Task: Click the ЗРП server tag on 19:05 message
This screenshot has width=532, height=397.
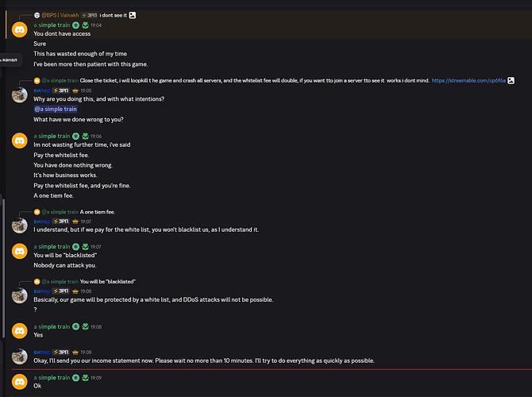Action: (x=61, y=91)
